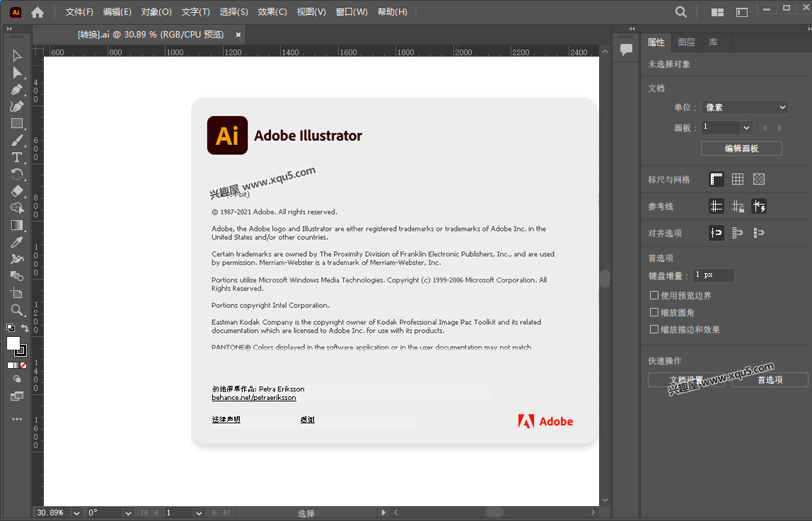This screenshot has width=812, height=521.
Task: Click the 编辑画板 button
Action: (x=741, y=148)
